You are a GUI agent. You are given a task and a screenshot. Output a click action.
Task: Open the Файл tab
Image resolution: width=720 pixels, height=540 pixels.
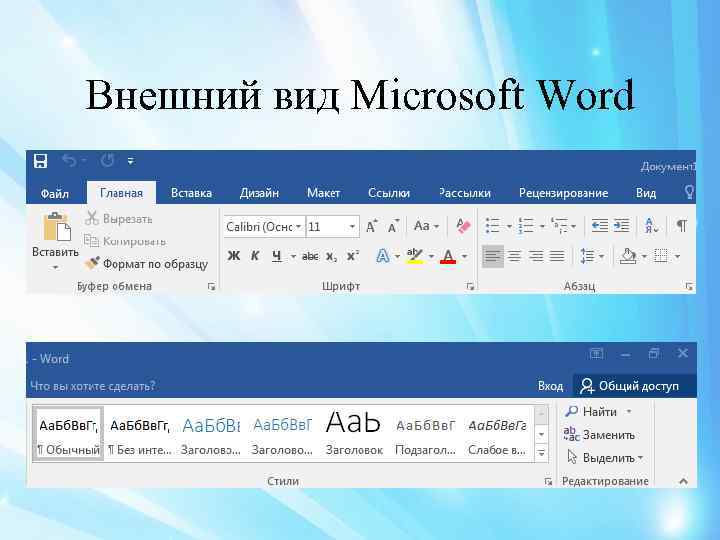point(55,193)
